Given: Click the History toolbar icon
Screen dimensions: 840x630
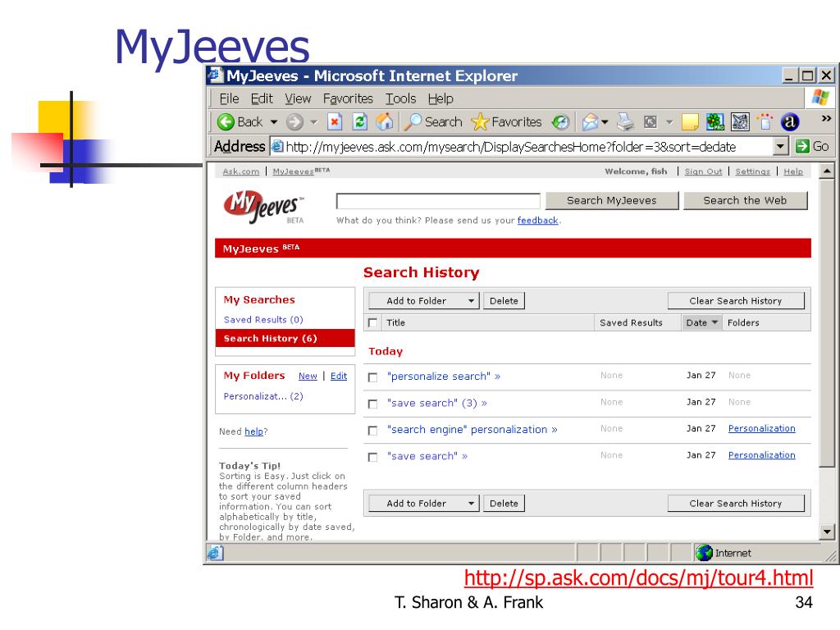Looking at the screenshot, I should tap(561, 122).
